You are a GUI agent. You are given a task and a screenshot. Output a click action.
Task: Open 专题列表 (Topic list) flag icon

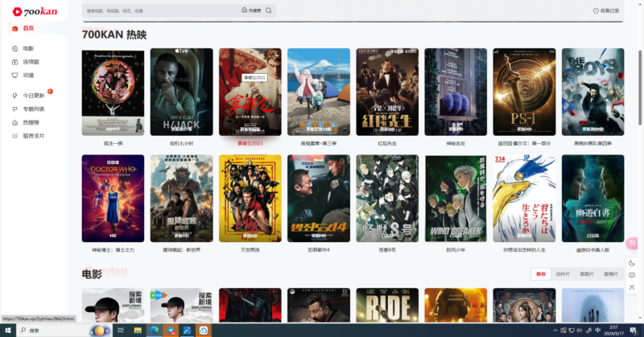[15, 109]
